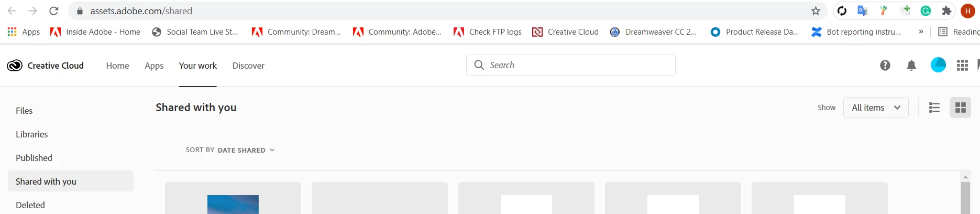Screen dimensions: 980x214
Task: Open the Grammarly extension icon
Action: coord(926,10)
